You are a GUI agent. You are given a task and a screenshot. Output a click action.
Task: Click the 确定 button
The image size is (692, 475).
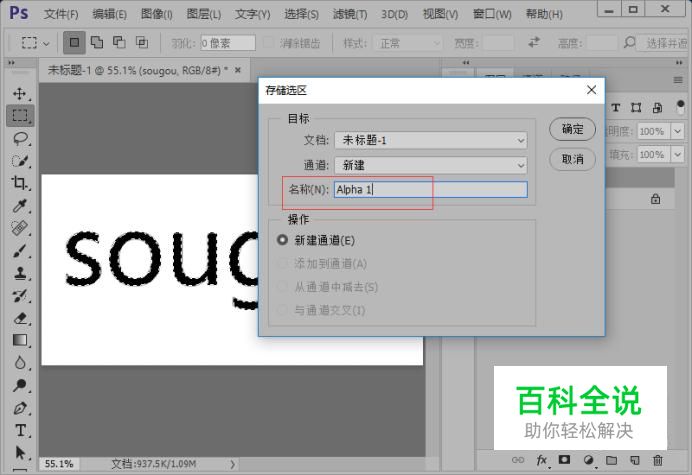click(572, 129)
